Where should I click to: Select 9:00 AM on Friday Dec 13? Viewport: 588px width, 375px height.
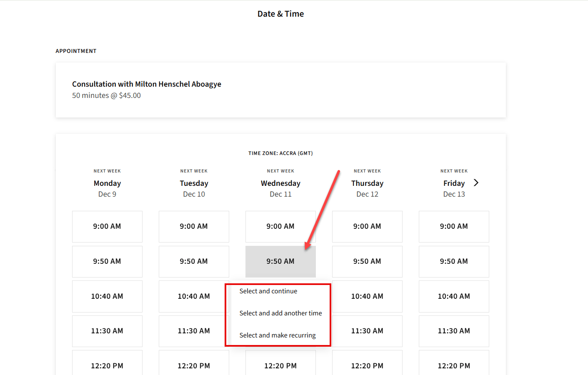(x=454, y=226)
